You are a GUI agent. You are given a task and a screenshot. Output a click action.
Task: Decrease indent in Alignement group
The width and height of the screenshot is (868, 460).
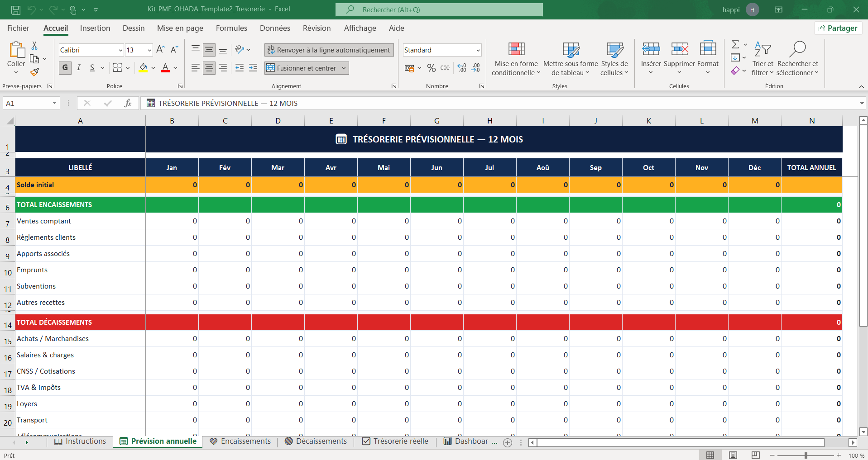point(240,68)
